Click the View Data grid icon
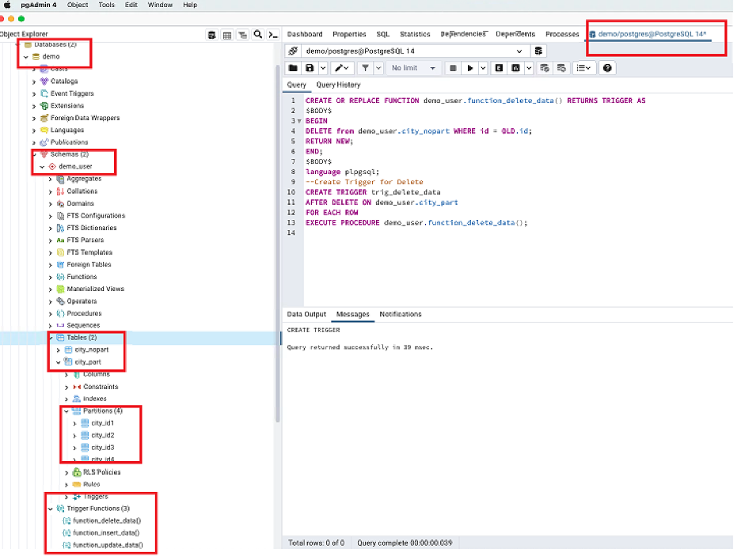Image resolution: width=741 pixels, height=560 pixels. 227,35
